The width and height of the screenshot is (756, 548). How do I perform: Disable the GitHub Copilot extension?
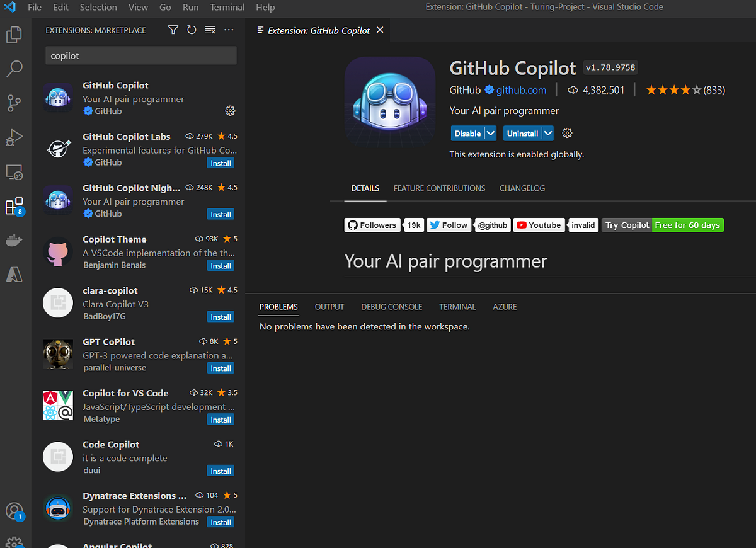[x=467, y=133]
